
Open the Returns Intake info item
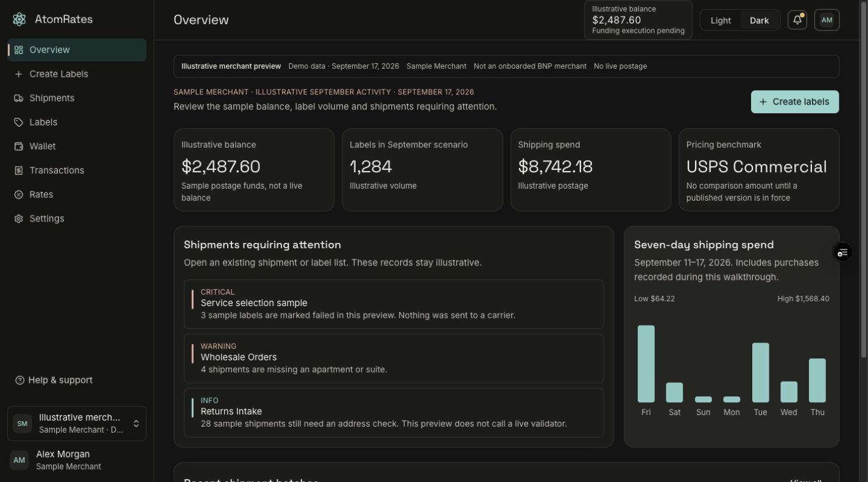(393, 413)
